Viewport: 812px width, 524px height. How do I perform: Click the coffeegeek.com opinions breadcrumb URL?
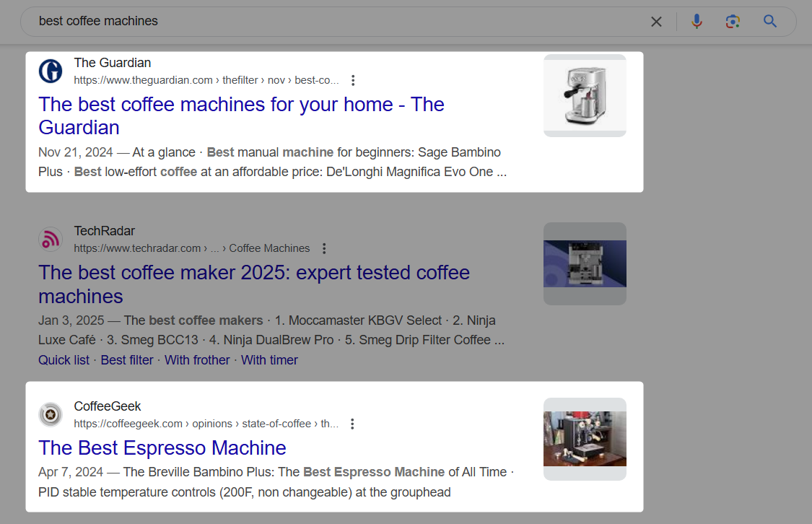pyautogui.click(x=206, y=424)
